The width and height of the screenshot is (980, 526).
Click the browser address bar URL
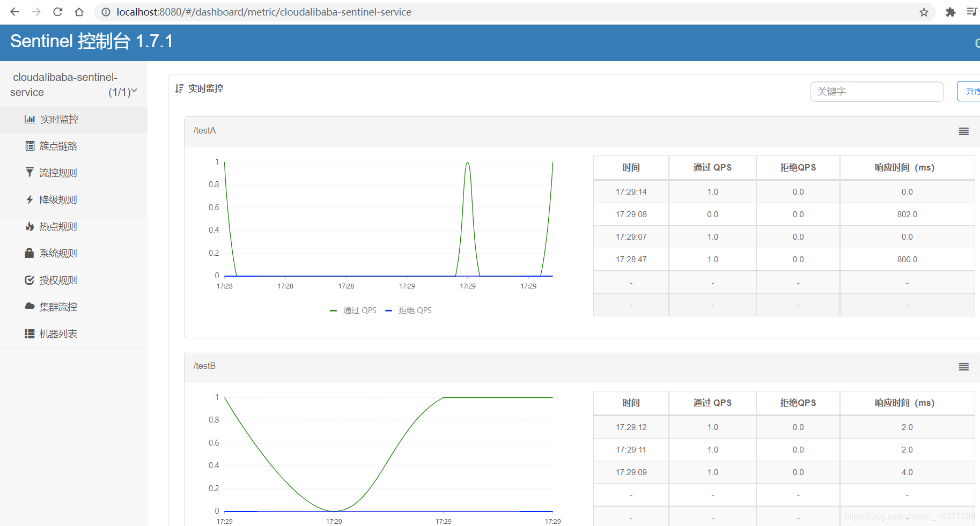(264, 12)
